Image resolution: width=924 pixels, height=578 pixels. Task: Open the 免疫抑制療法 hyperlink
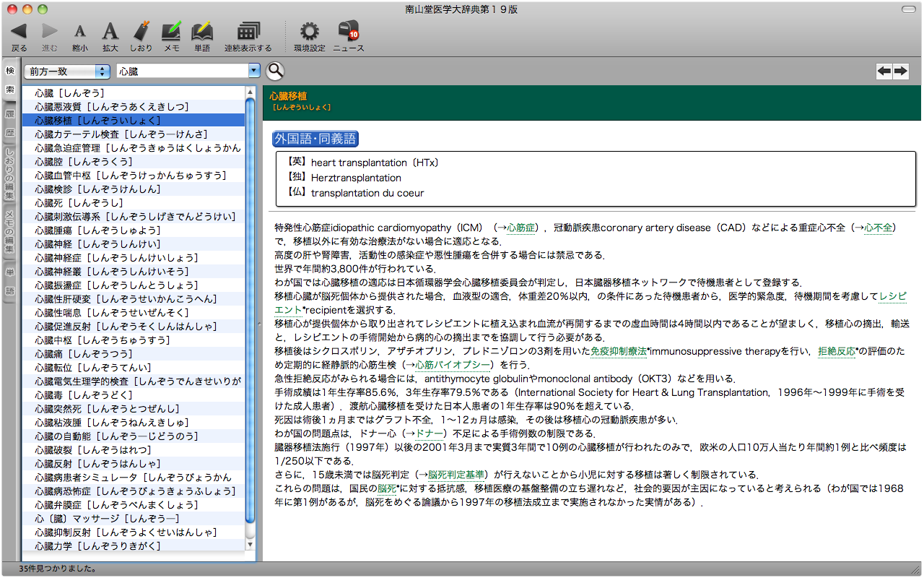point(618,351)
